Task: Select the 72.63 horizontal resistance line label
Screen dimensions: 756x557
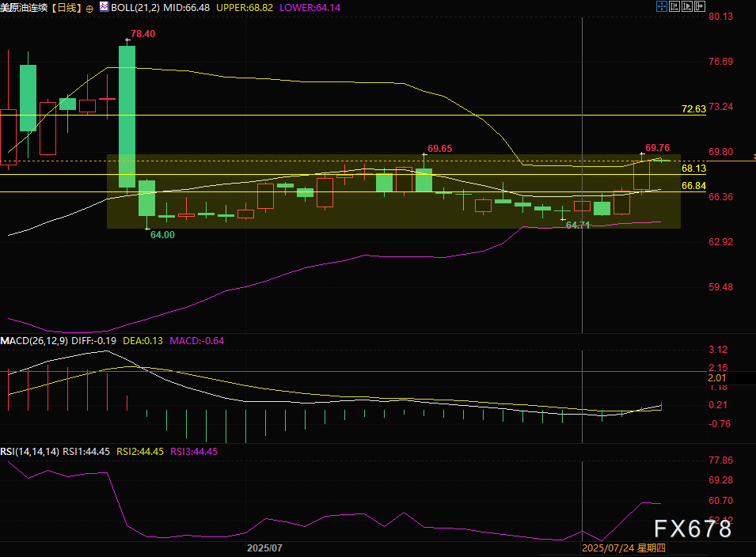Action: point(693,108)
